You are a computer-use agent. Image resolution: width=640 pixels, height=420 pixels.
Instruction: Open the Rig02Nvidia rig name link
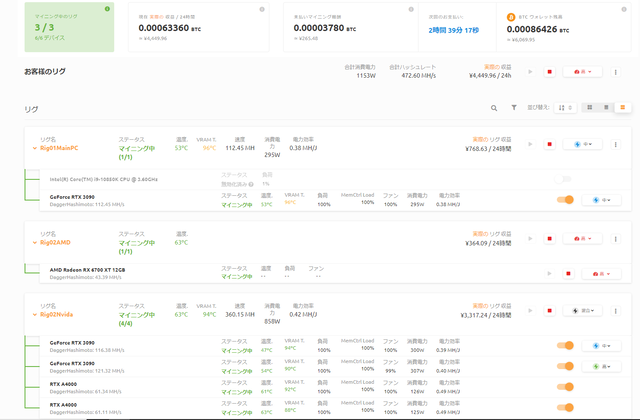[x=56, y=314]
